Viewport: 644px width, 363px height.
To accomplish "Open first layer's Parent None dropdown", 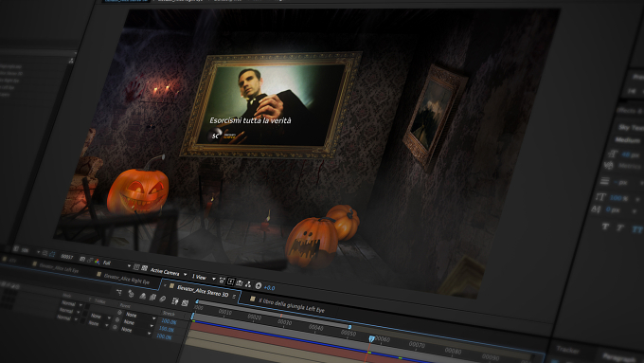I will (140, 316).
